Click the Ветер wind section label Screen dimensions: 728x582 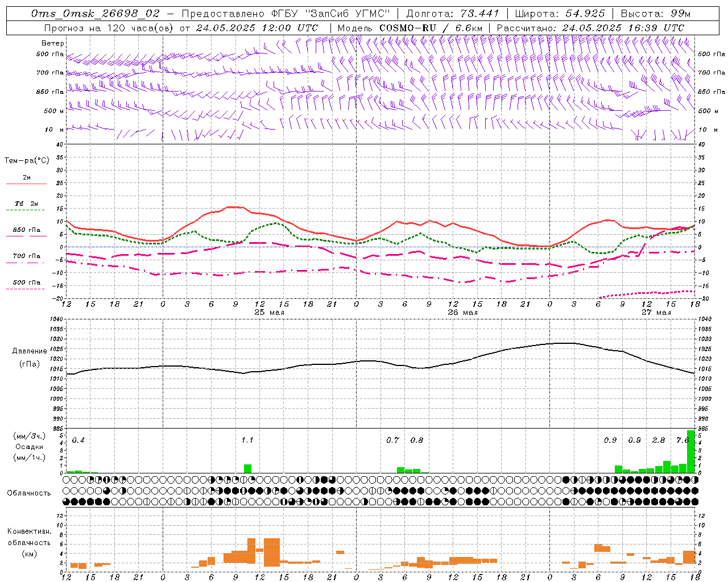tap(53, 43)
